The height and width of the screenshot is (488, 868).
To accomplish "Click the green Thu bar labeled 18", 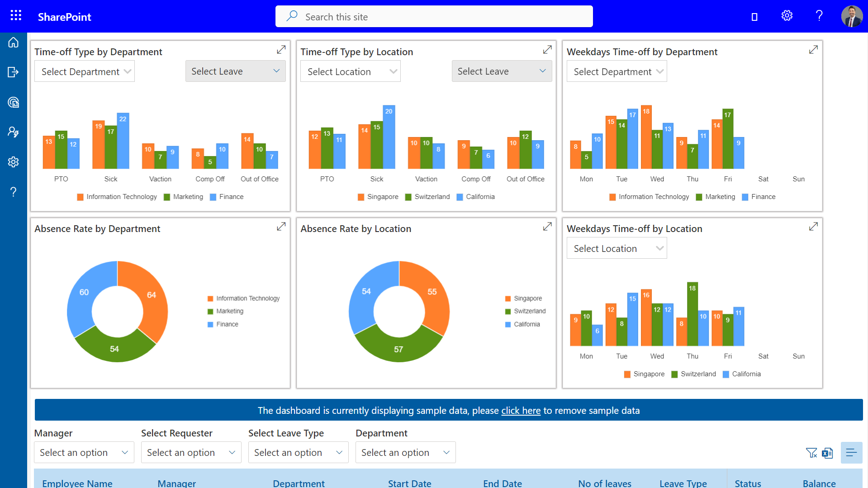I will pos(692,314).
